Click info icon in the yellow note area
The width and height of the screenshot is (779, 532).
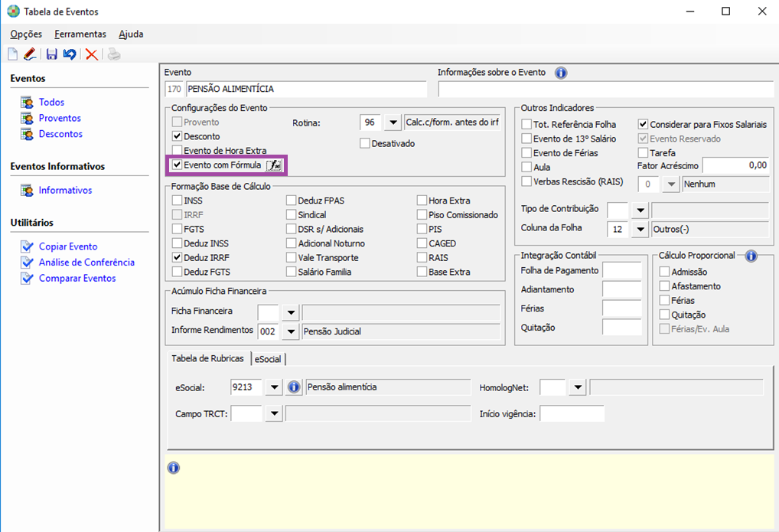click(174, 468)
